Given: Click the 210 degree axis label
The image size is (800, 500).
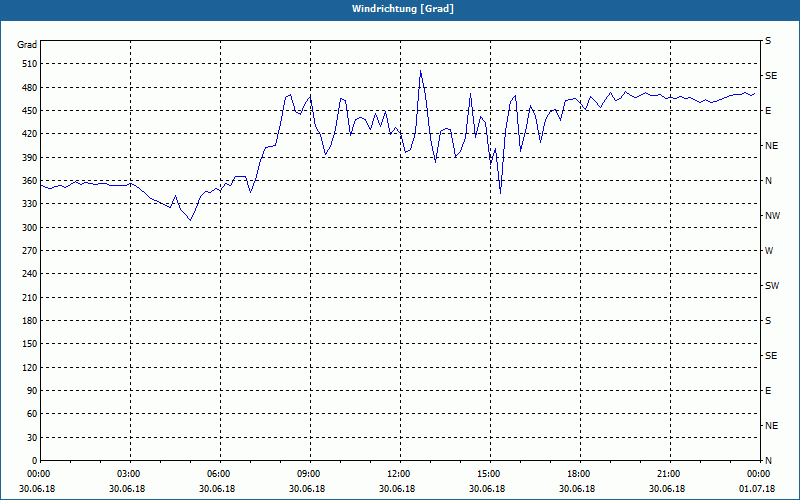Looking at the screenshot, I should (x=30, y=297).
